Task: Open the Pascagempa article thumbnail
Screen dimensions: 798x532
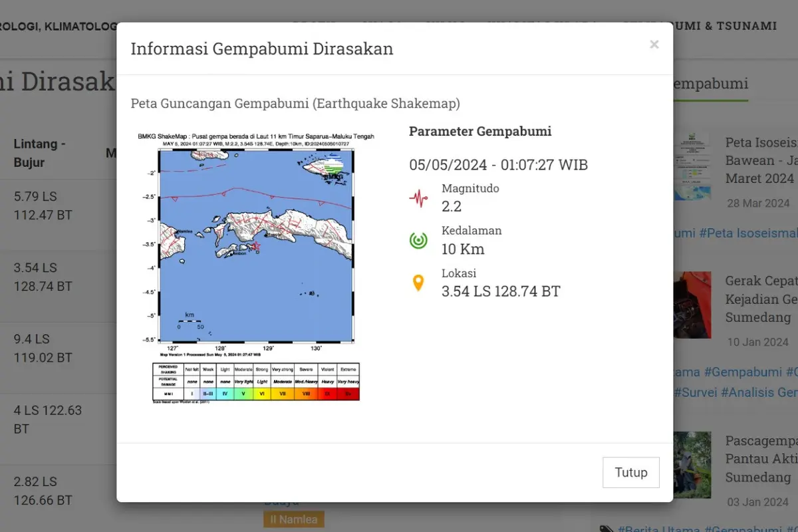Action: pyautogui.click(x=692, y=465)
